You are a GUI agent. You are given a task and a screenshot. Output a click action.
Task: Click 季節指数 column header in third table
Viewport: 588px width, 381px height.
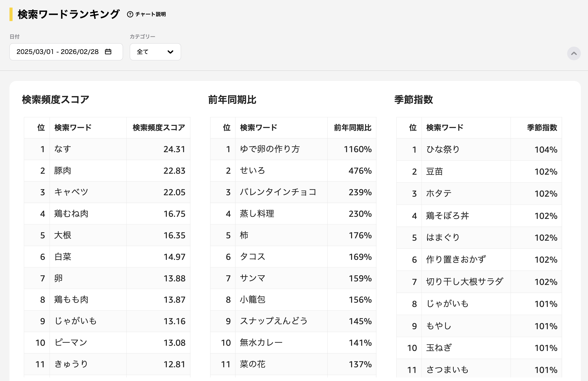542,128
